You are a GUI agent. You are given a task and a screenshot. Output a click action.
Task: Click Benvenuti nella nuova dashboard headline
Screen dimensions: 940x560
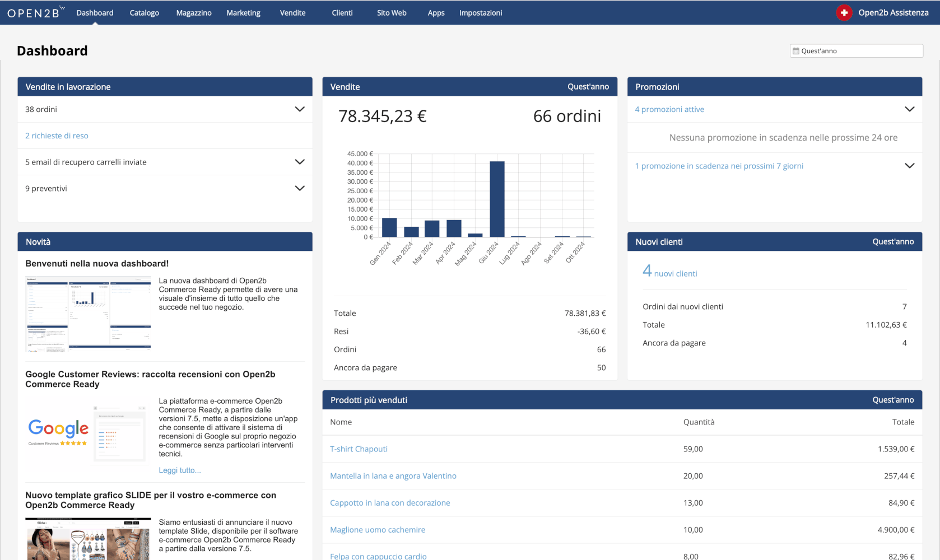(97, 264)
